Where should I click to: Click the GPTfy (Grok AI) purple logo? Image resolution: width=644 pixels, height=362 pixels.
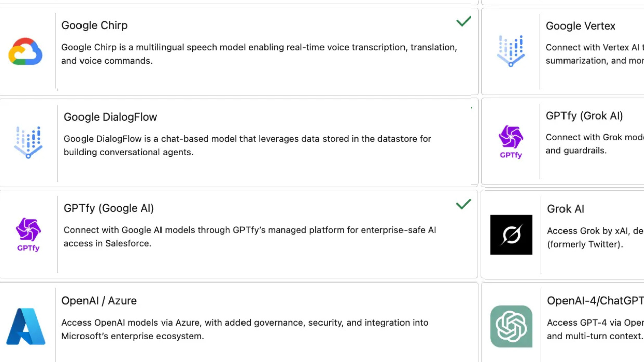point(511,142)
